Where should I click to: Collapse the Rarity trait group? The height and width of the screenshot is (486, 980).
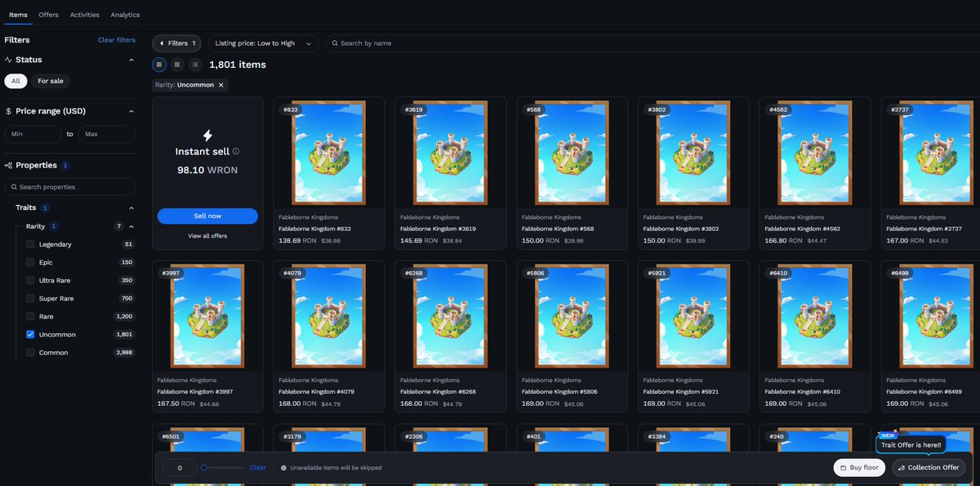pyautogui.click(x=131, y=226)
